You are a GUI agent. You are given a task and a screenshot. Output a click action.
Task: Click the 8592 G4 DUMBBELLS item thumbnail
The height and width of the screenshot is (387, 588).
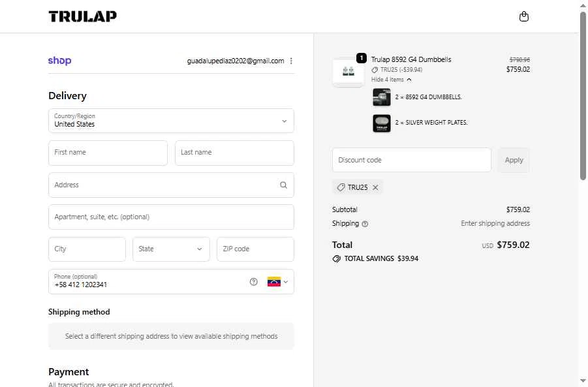[382, 97]
